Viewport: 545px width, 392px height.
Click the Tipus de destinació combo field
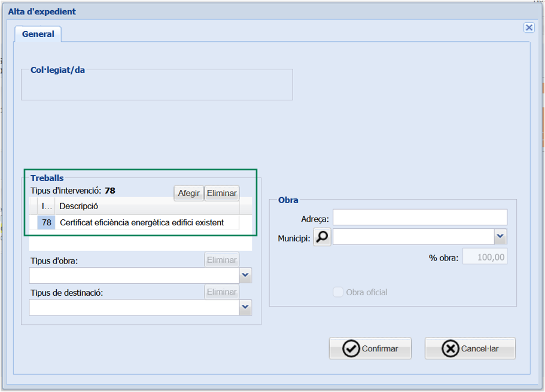click(x=135, y=308)
